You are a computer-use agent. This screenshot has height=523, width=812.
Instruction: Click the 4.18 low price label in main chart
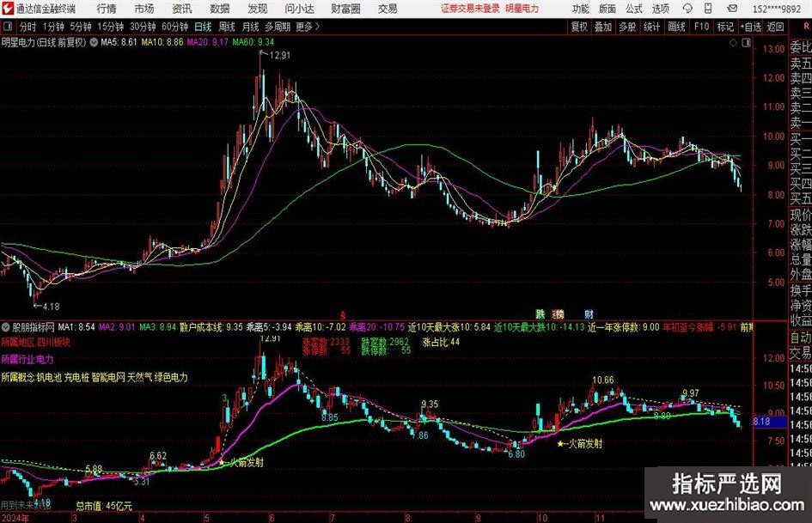point(51,307)
